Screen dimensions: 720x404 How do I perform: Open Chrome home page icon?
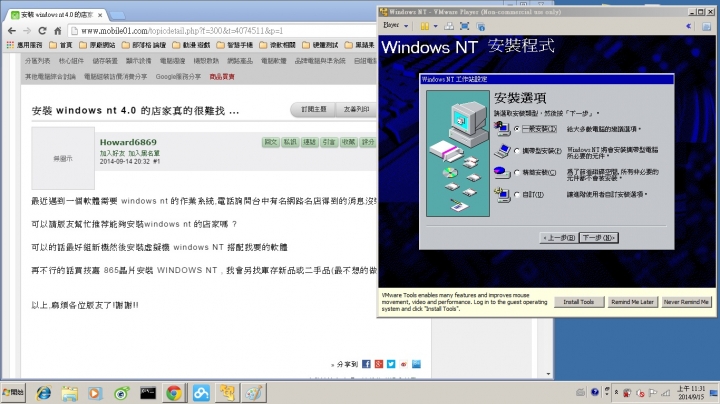click(x=57, y=31)
